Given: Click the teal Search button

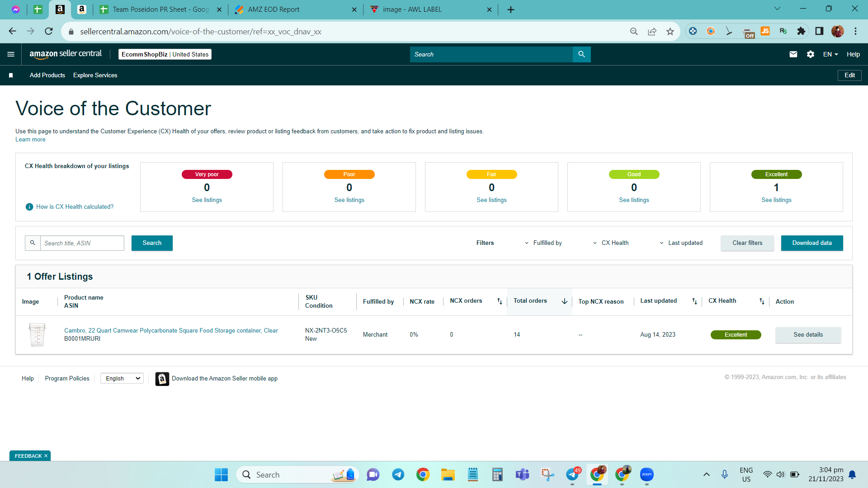Looking at the screenshot, I should (x=152, y=243).
